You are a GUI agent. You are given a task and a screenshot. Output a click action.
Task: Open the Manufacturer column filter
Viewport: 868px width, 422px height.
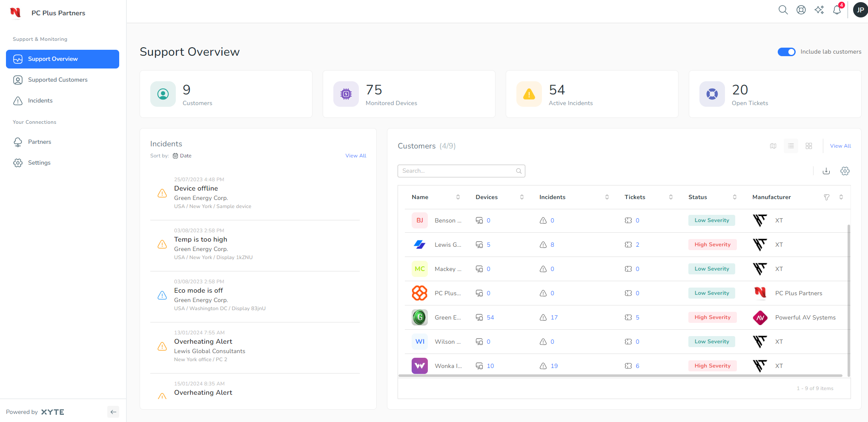click(x=826, y=197)
